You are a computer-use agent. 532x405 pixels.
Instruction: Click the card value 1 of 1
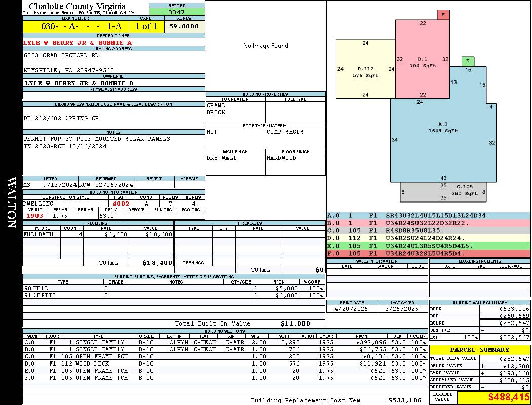[146, 26]
